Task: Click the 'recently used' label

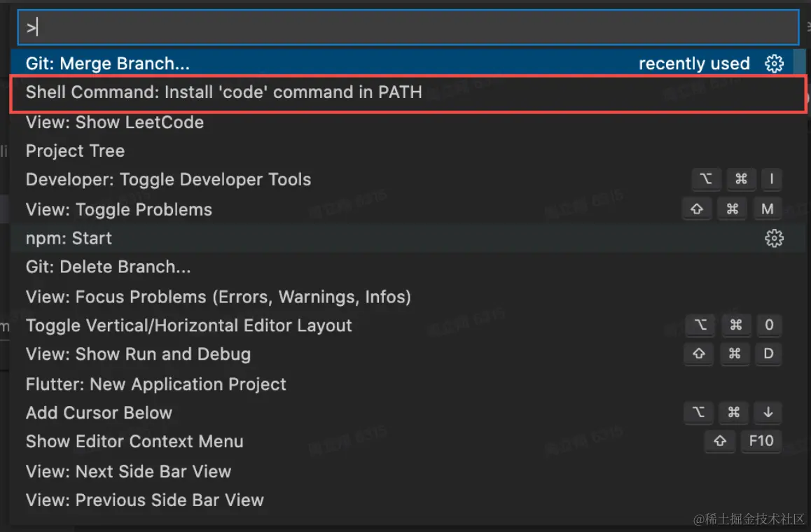Action: [694, 64]
